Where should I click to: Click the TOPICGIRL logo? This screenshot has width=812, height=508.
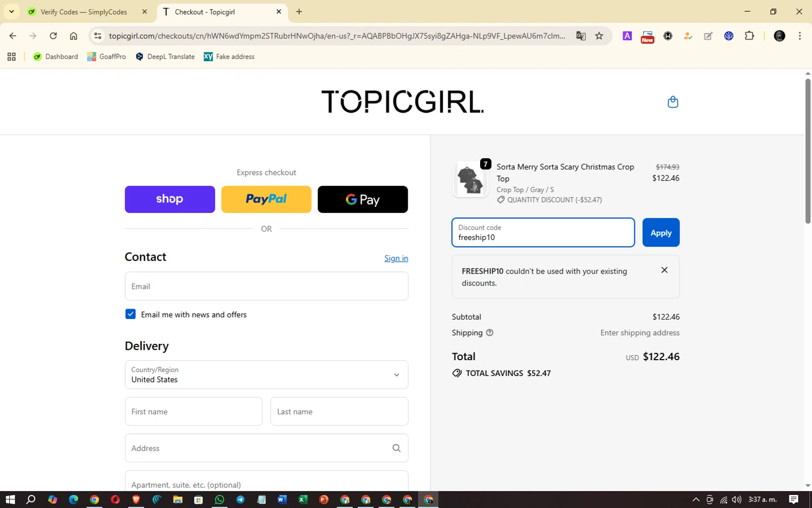click(x=402, y=101)
